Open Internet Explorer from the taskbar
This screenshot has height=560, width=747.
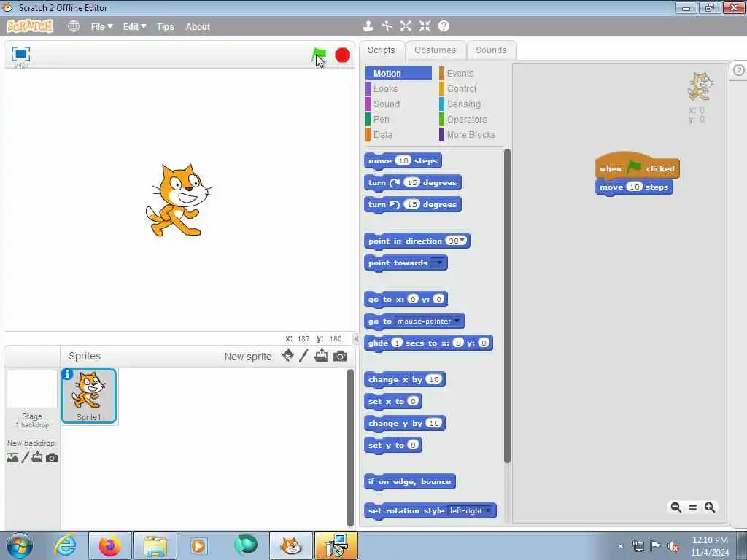coord(65,545)
